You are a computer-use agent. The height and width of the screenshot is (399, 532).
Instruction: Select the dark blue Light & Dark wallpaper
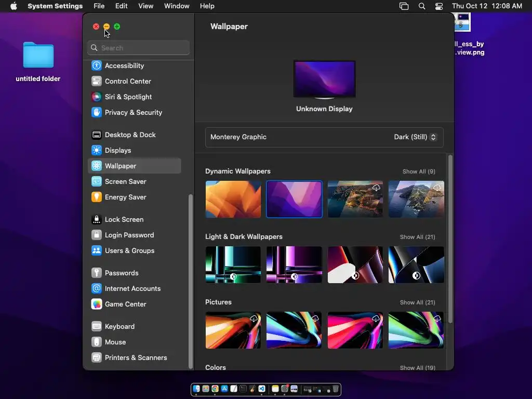pos(416,264)
